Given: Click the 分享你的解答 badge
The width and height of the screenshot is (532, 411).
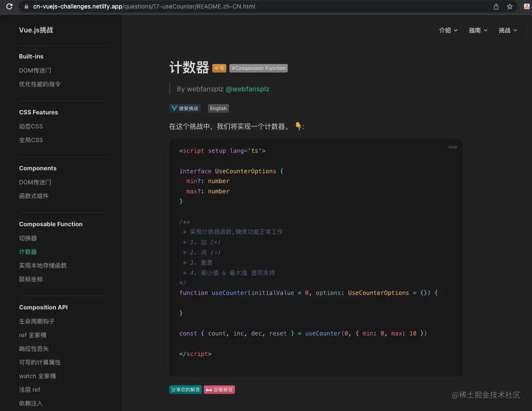Looking at the screenshot, I should pos(185,390).
